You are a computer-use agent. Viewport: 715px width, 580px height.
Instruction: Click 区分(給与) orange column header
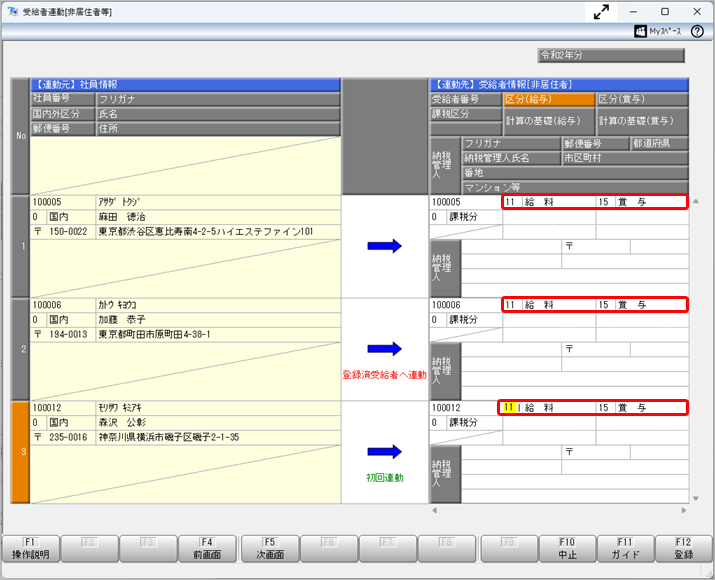tap(549, 99)
